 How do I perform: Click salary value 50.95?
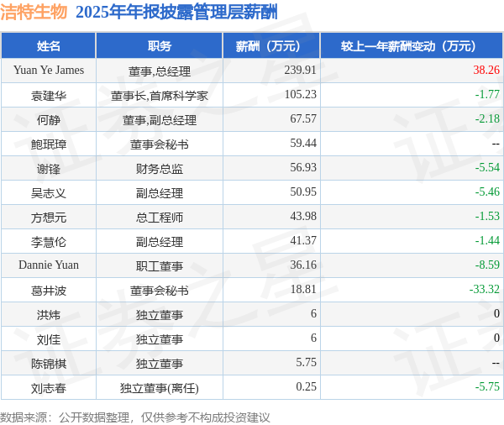303,192
